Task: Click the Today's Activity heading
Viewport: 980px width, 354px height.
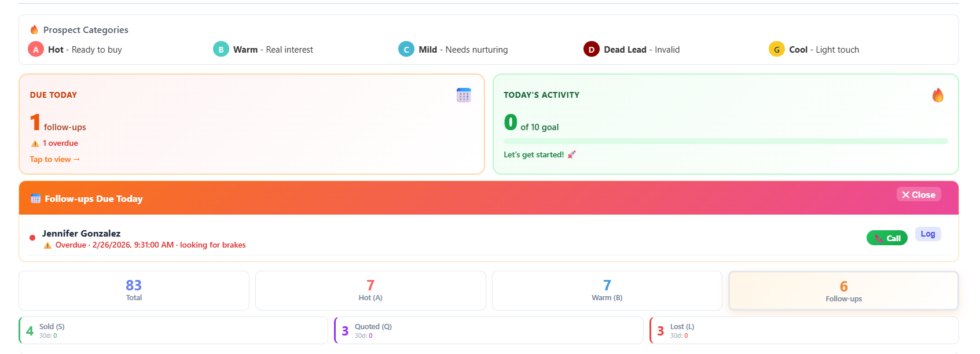Action: (x=541, y=95)
